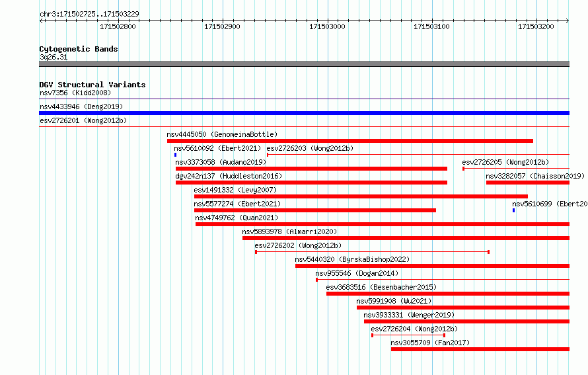This screenshot has height=375, width=588.
Task: Click the DGV Structural Variants track title
Action: 92,85
